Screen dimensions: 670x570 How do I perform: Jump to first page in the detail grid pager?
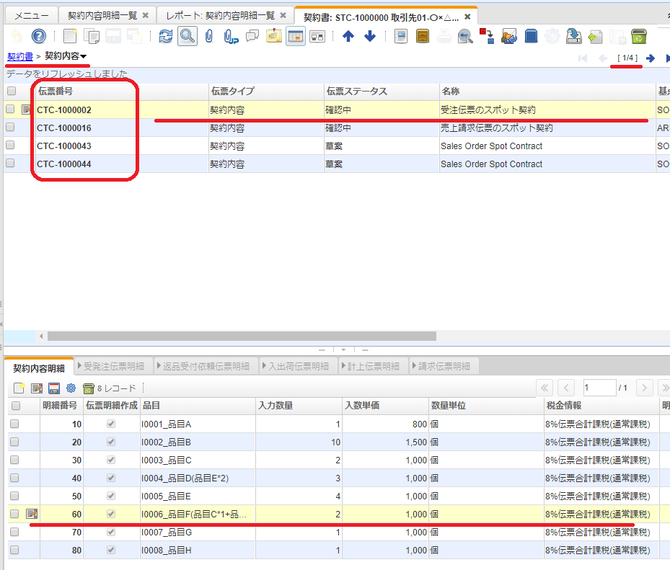(x=544, y=388)
